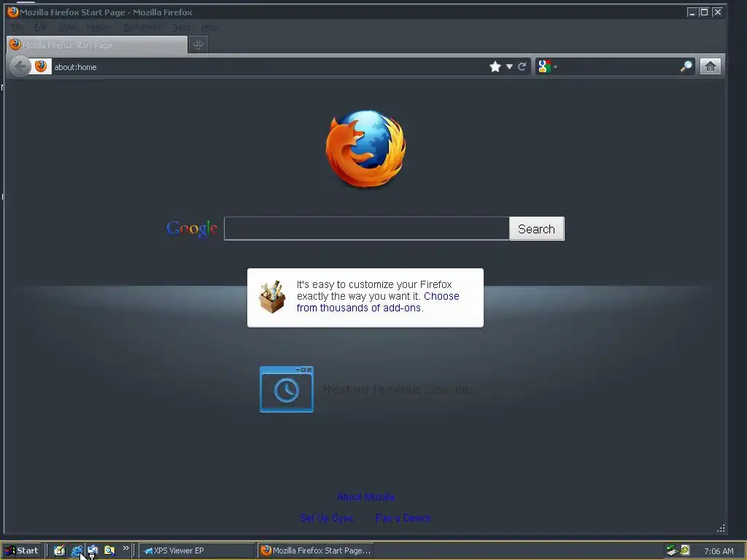Launch Internet Explorer from quick launch
Image resolution: width=747 pixels, height=560 pixels.
76,551
